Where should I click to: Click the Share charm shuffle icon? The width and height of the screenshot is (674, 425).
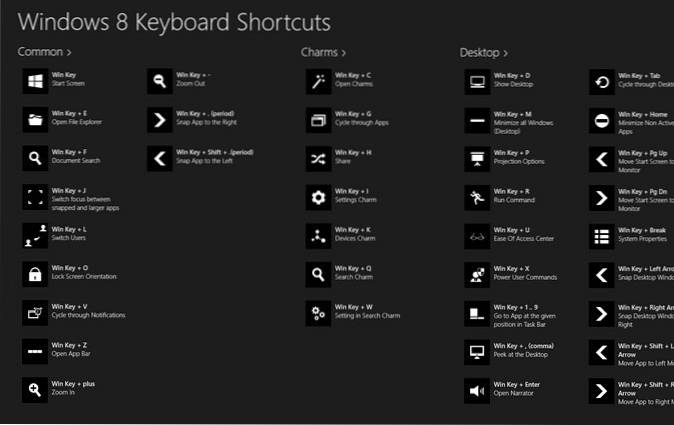coord(318,158)
